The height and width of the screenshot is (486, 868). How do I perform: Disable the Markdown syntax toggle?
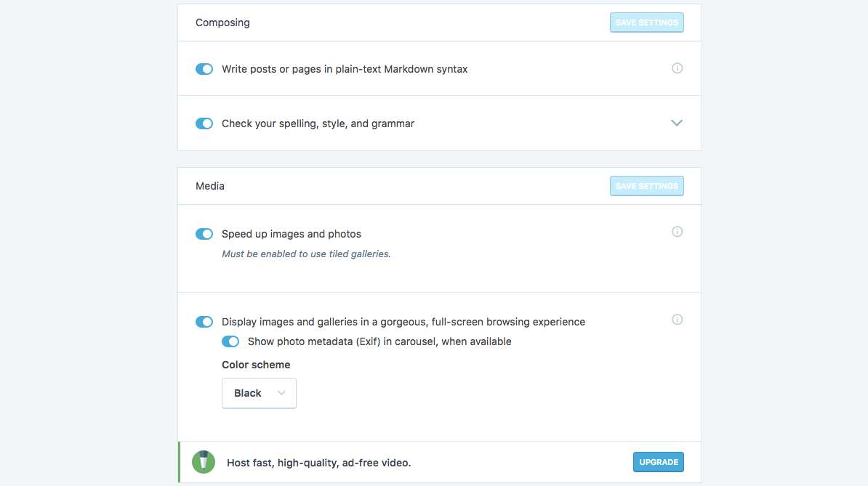tap(204, 69)
